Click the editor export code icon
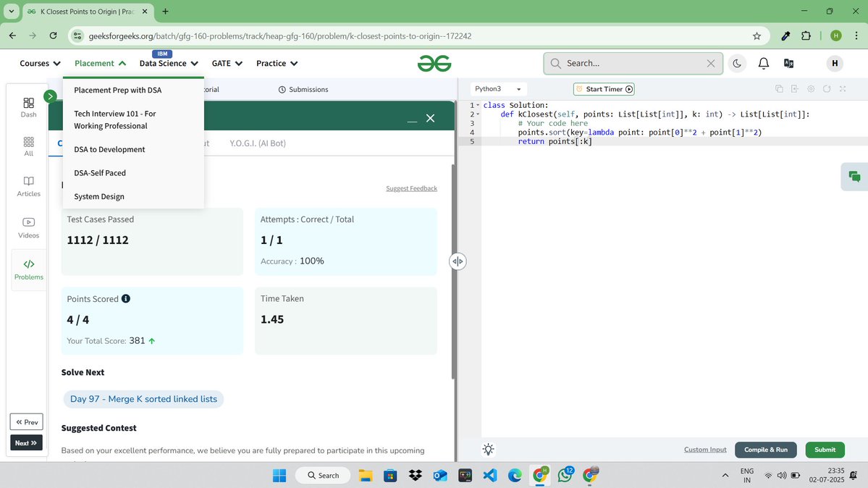 [794, 88]
